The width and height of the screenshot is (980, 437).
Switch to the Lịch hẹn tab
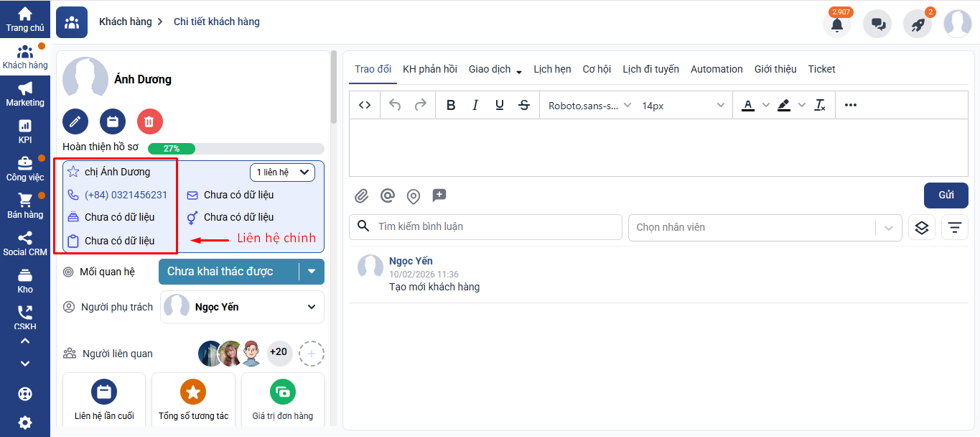click(552, 69)
